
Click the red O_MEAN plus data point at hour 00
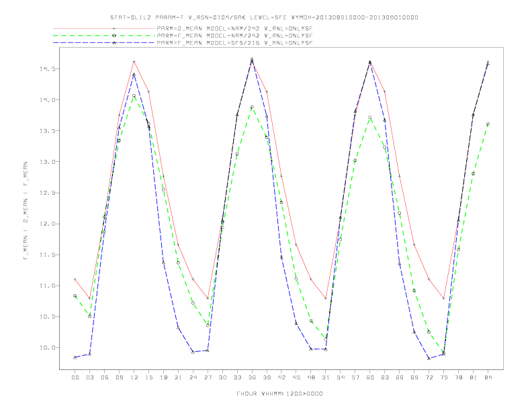pos(75,279)
